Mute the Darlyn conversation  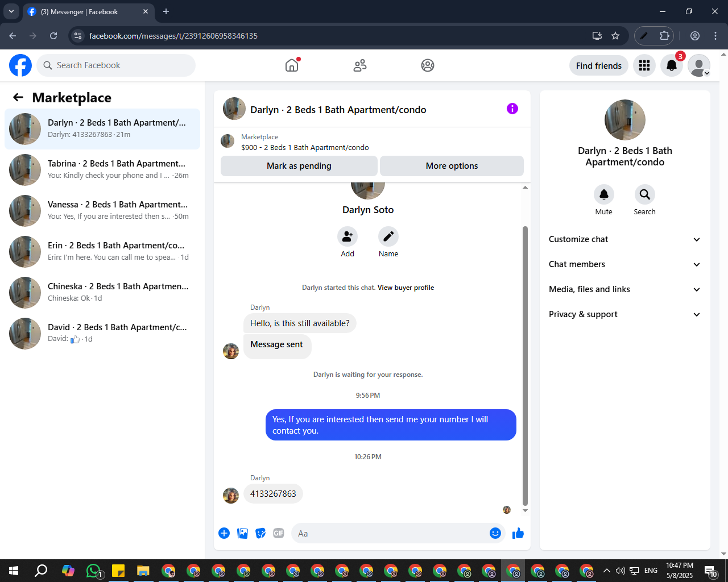pyautogui.click(x=604, y=194)
